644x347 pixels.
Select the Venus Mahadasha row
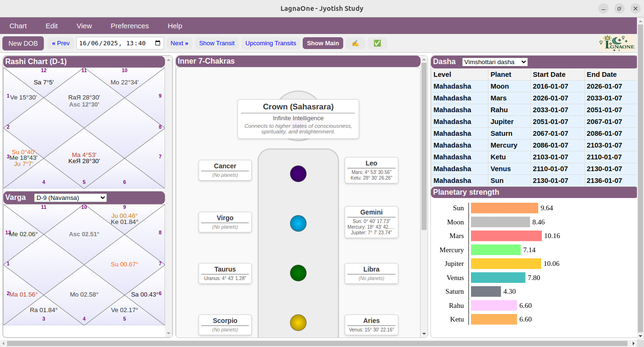(x=534, y=169)
